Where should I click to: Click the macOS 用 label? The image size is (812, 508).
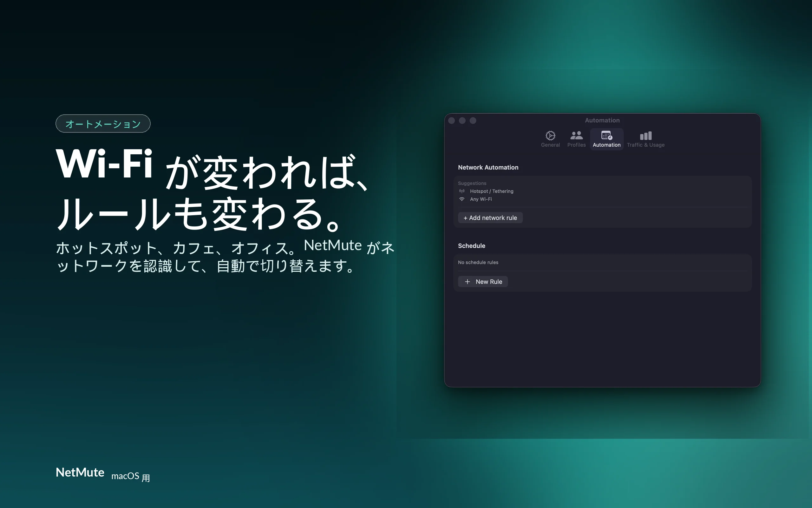tap(131, 477)
